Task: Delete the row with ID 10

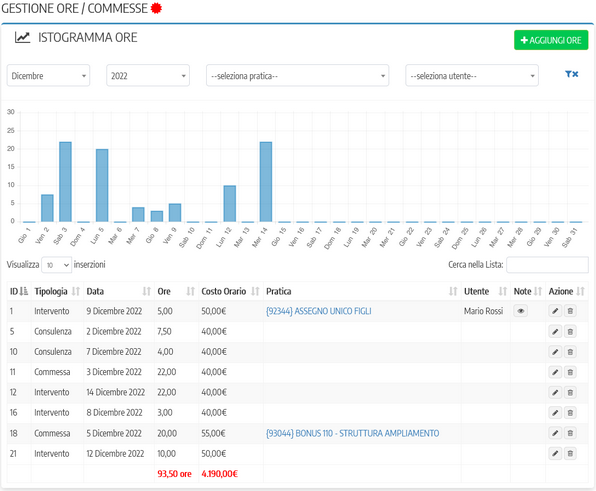Action: pos(570,352)
